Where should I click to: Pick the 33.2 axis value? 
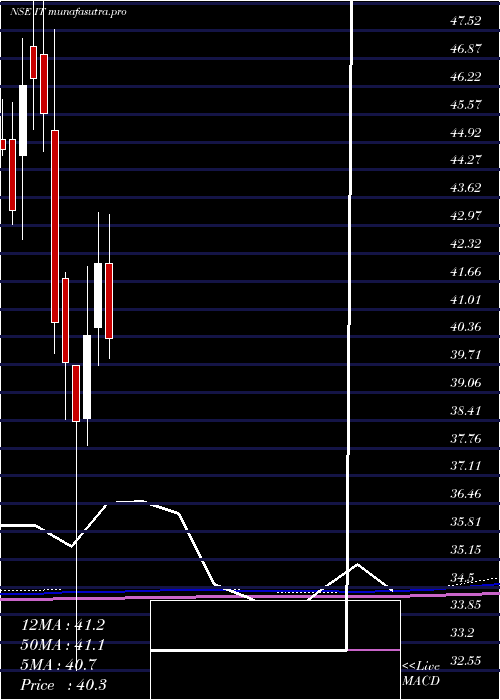coord(462,633)
